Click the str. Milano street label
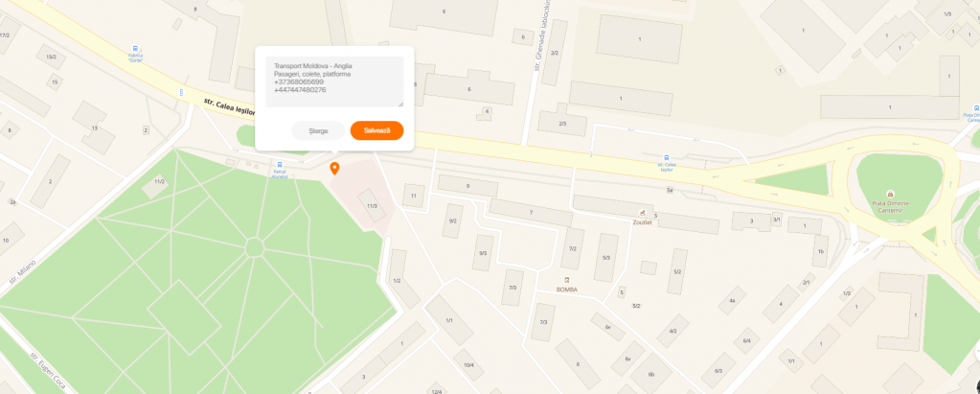The image size is (980, 394). click(x=22, y=274)
